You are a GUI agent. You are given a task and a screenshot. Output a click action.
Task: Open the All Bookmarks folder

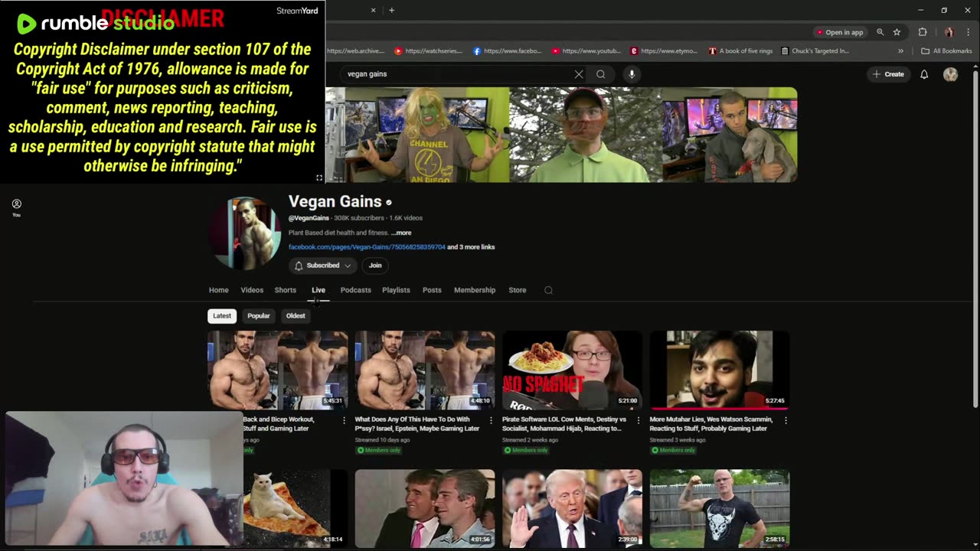[x=946, y=51]
